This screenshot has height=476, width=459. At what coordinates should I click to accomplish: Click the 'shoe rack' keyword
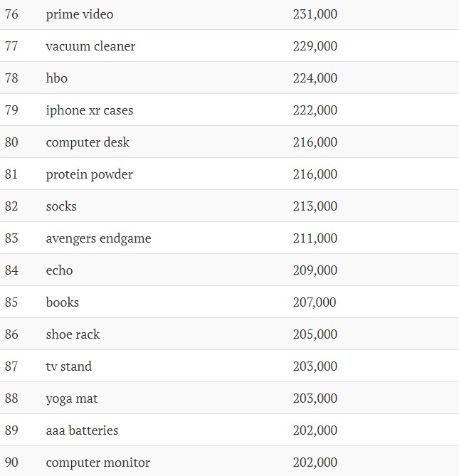73,334
